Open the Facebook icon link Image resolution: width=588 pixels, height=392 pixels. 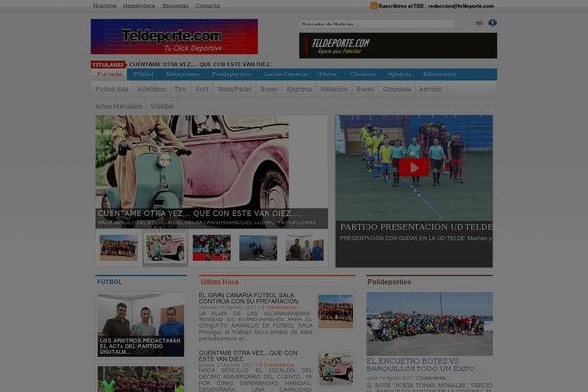492,24
